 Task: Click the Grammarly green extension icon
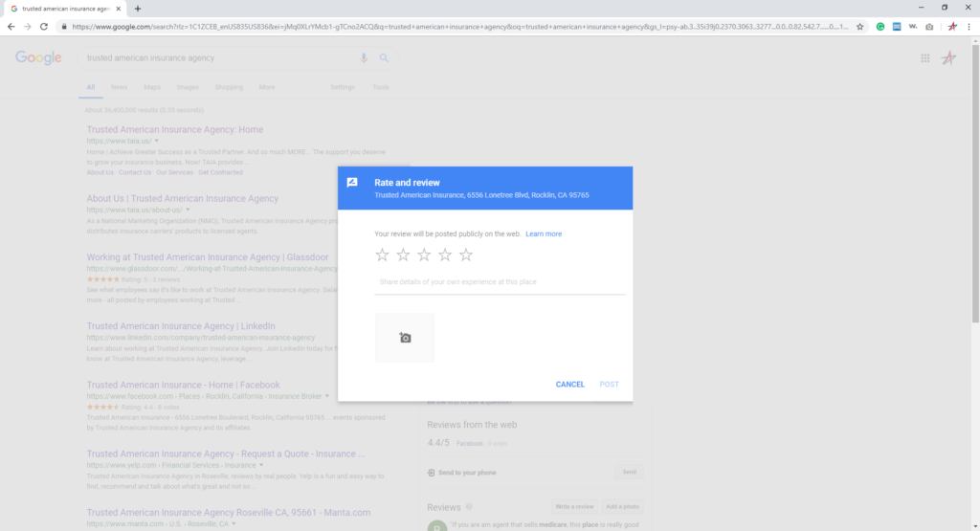click(x=880, y=26)
